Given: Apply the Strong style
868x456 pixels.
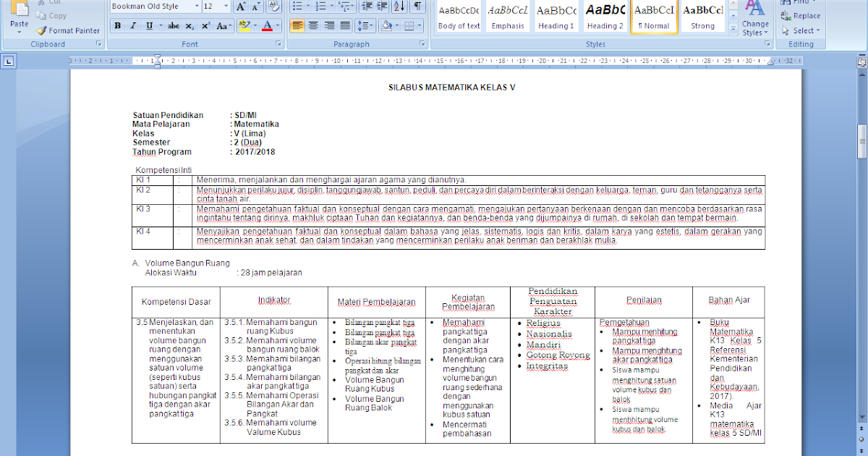Looking at the screenshot, I should 703,17.
